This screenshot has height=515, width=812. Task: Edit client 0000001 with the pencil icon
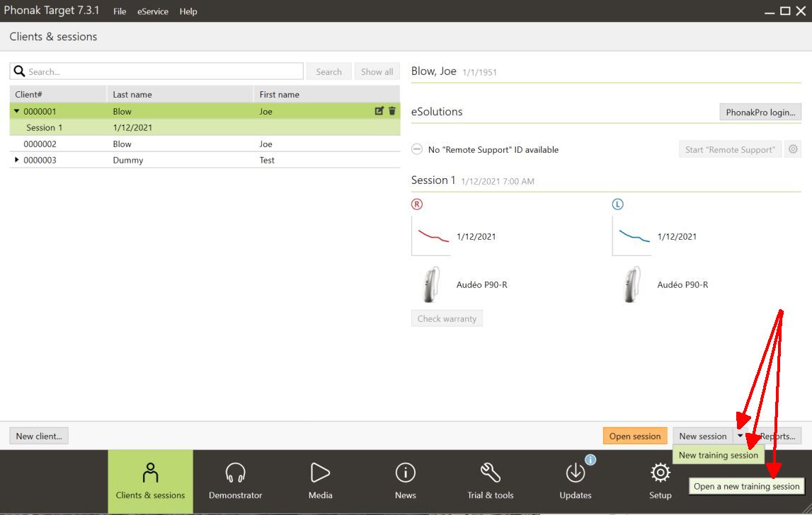[x=379, y=111]
